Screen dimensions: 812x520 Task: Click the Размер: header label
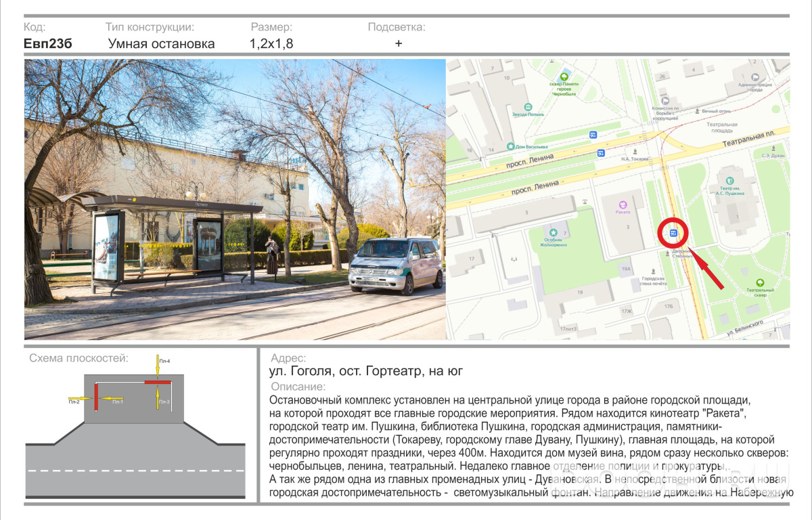271,28
